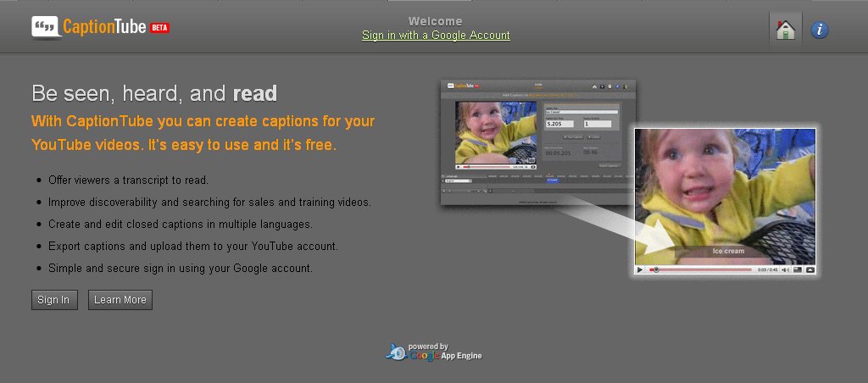The width and height of the screenshot is (868, 383).
Task: Open the blue info icon
Action: coord(819,31)
